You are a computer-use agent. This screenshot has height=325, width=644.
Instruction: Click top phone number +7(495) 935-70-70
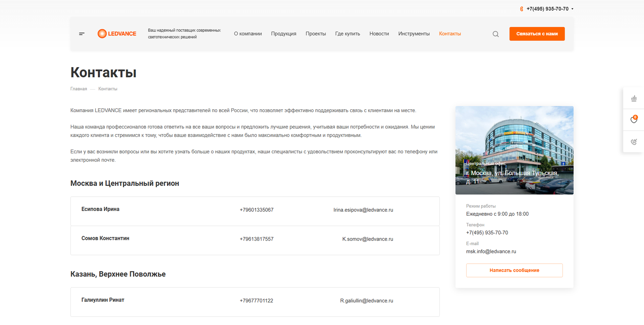(547, 9)
